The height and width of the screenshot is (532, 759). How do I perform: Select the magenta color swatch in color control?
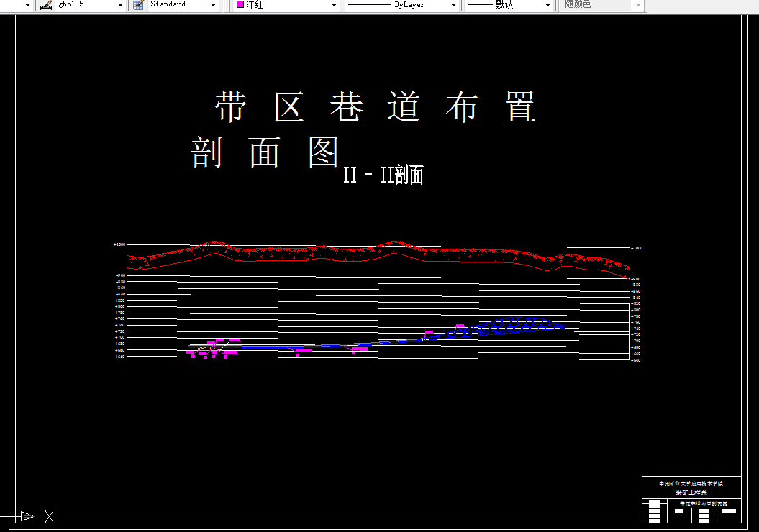239,4
